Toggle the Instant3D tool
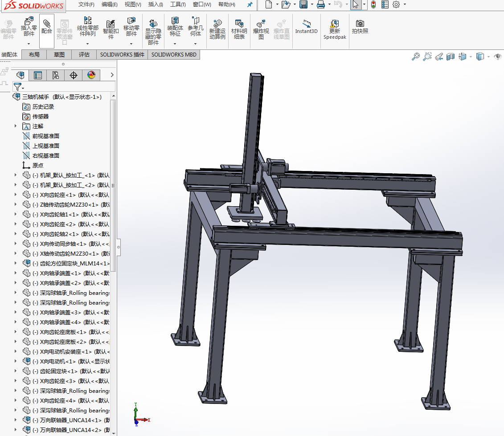This screenshot has width=504, height=436. [x=306, y=26]
